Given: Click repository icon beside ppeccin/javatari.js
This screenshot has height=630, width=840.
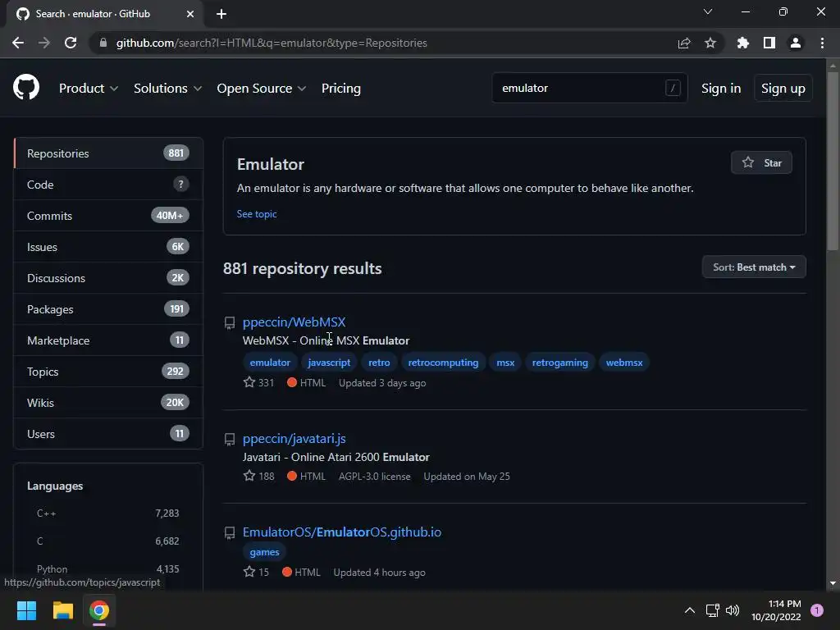Looking at the screenshot, I should pos(230,440).
